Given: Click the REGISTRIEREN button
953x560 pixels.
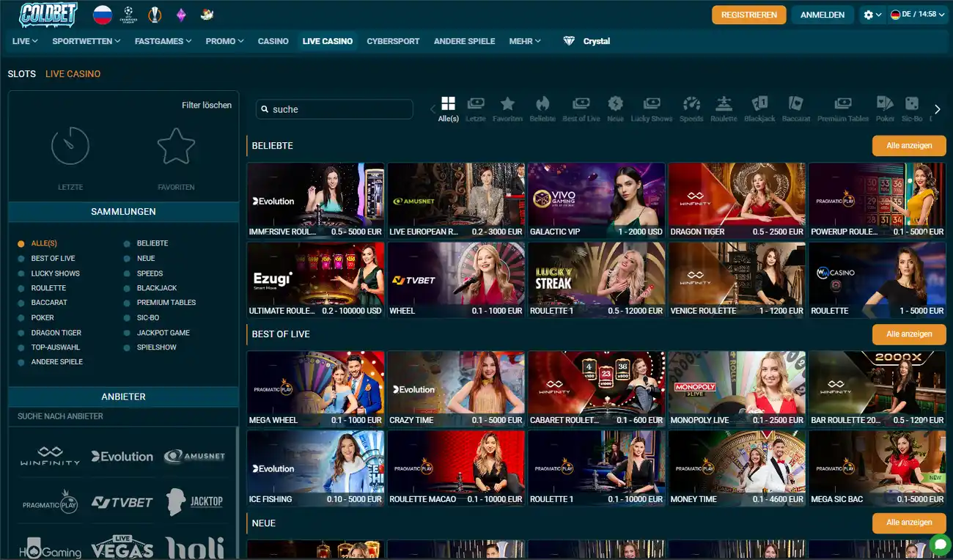Looking at the screenshot, I should pos(748,14).
